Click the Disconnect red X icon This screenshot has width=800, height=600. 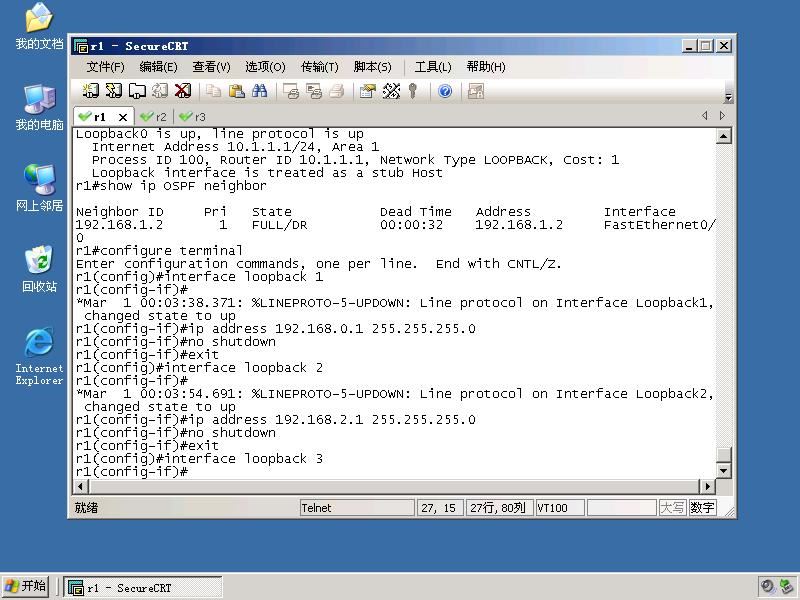[183, 91]
